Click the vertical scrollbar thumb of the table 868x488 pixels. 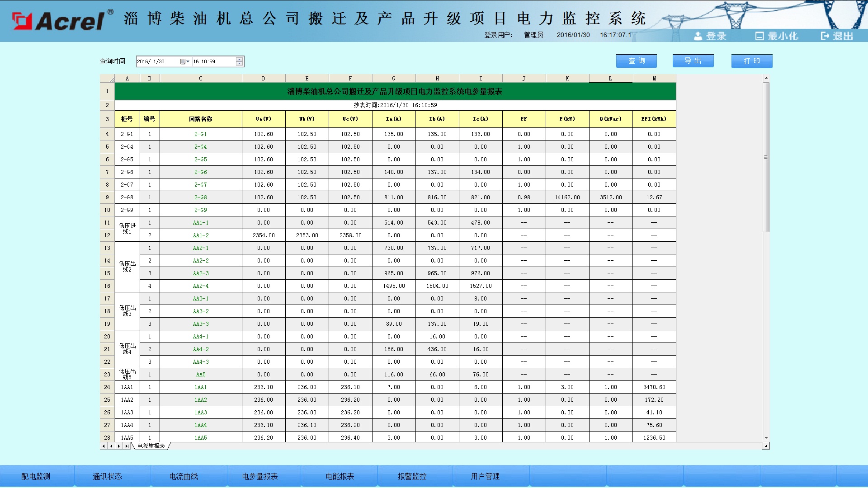[766, 157]
